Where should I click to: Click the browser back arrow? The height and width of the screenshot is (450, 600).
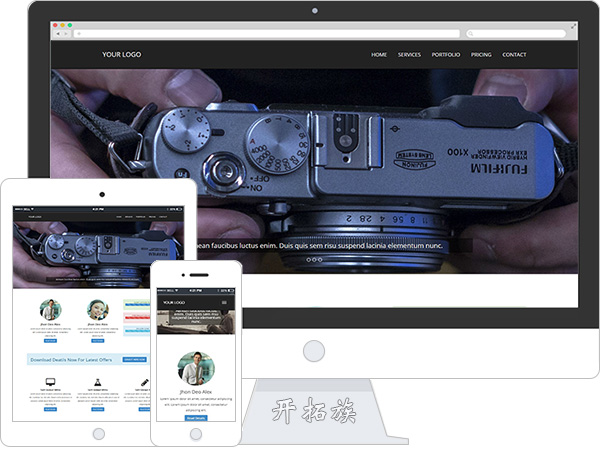click(58, 34)
